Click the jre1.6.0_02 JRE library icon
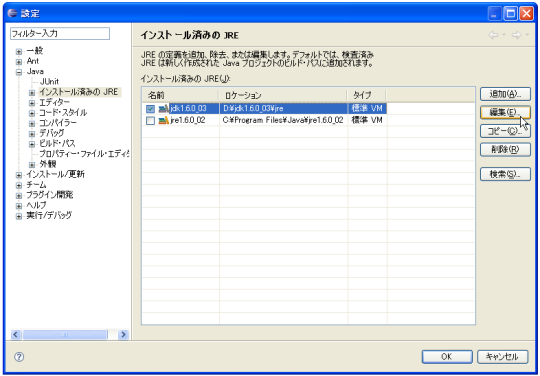The image size is (540, 376). click(x=164, y=120)
